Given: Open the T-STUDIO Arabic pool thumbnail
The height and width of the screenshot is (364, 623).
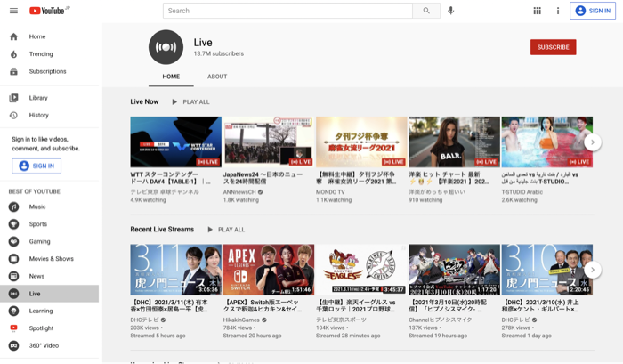Looking at the screenshot, I should (x=547, y=142).
